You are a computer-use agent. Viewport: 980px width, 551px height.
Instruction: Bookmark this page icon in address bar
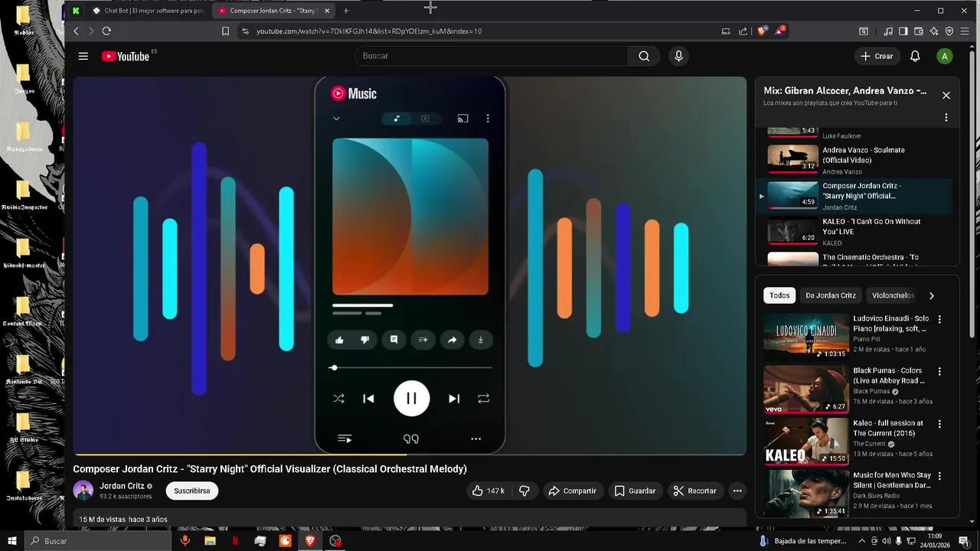pyautogui.click(x=225, y=31)
